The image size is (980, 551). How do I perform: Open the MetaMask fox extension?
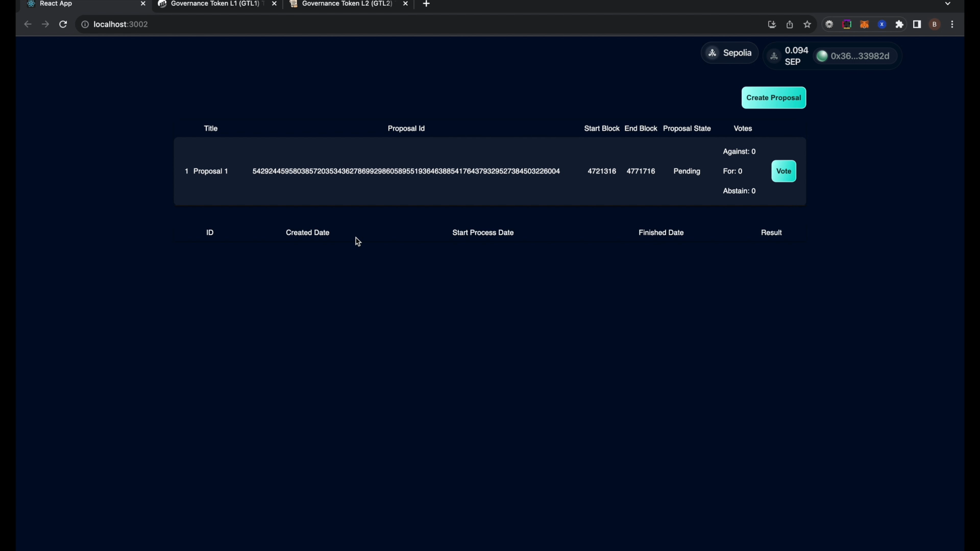(864, 24)
